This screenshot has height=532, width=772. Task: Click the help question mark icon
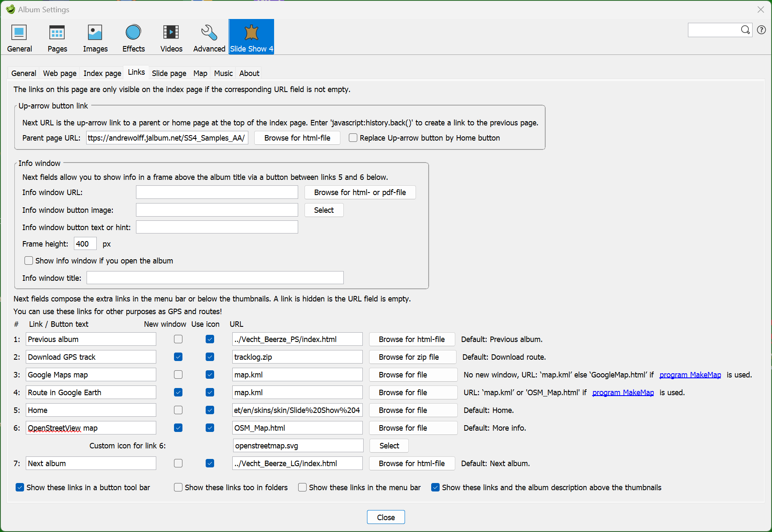pos(761,30)
